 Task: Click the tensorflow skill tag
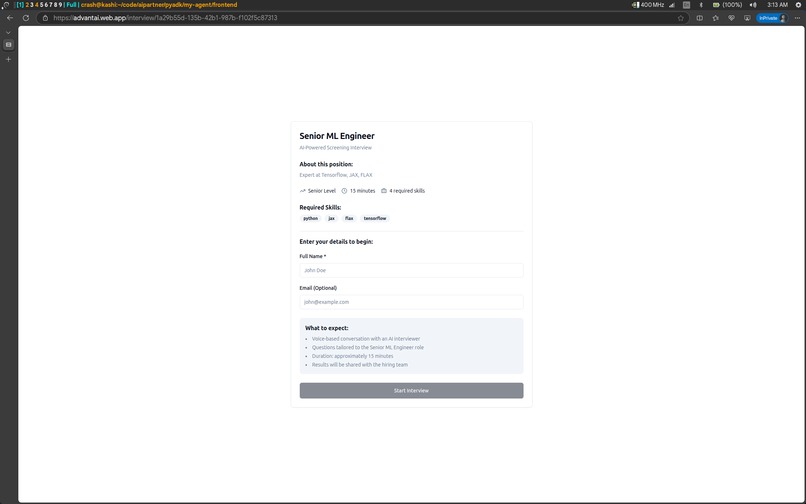click(x=375, y=219)
